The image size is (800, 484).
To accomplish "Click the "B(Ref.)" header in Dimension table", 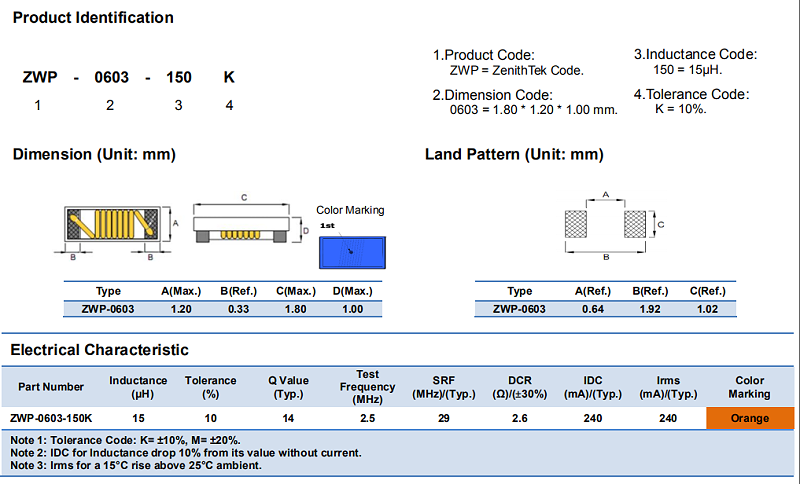I will point(238,292).
